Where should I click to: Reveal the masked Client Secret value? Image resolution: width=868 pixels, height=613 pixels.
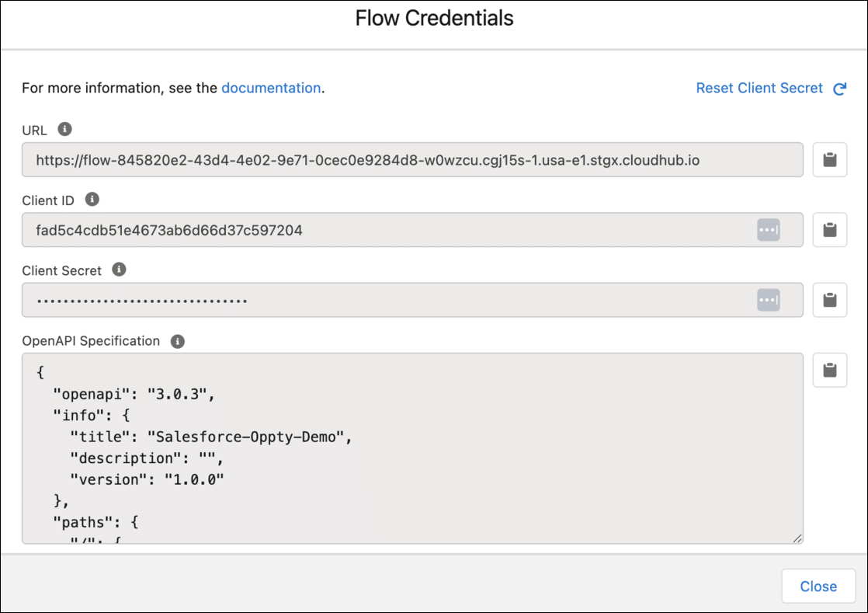(769, 300)
